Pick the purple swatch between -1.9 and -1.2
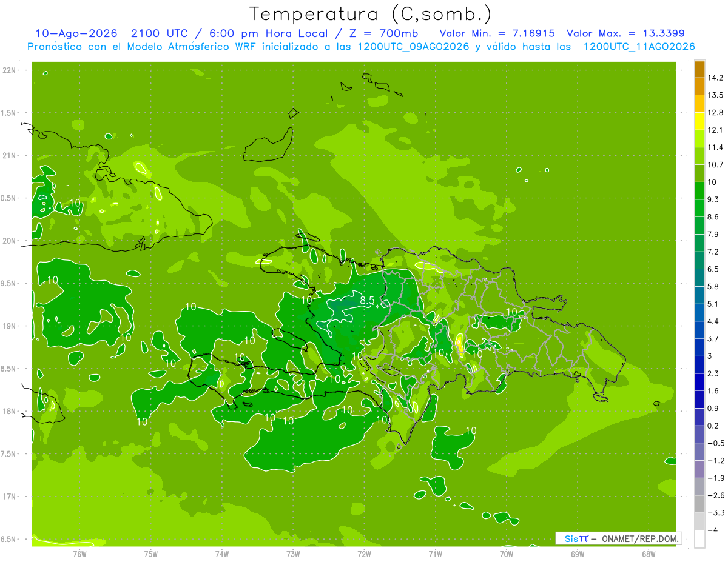This screenshot has width=728, height=562. tap(699, 469)
